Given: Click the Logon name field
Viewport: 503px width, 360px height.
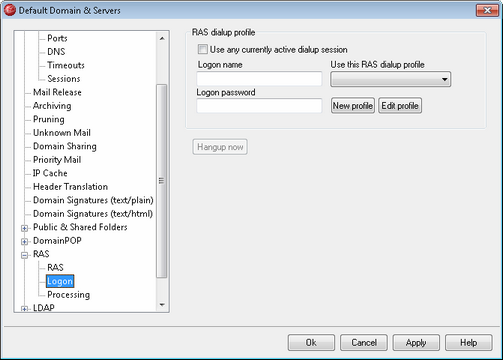Looking at the screenshot, I should tap(259, 79).
